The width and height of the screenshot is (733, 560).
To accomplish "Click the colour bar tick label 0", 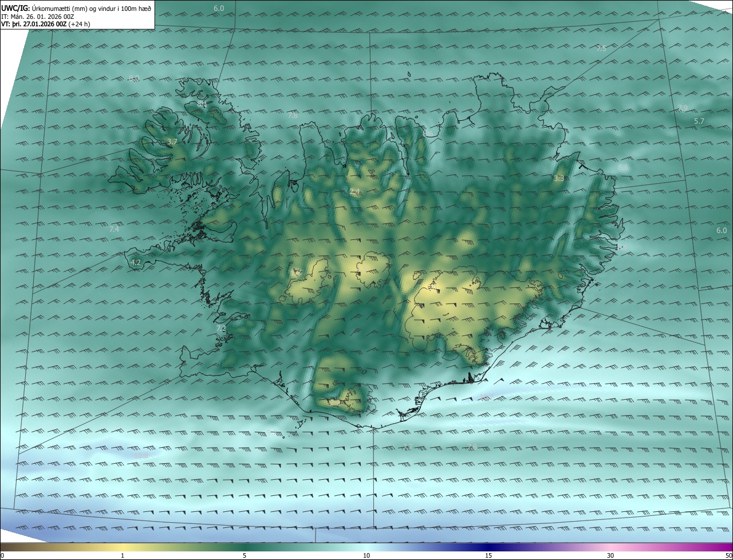I will pos(2,555).
